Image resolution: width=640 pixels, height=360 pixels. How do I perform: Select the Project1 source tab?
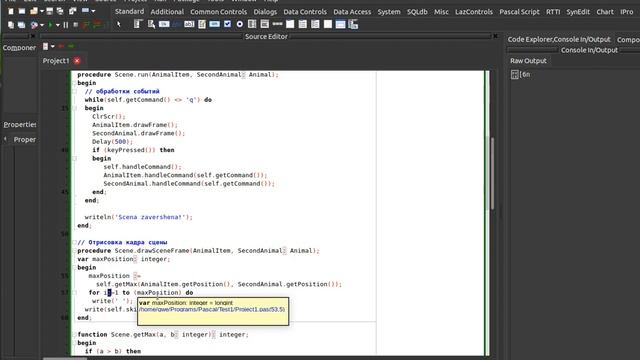(x=56, y=61)
